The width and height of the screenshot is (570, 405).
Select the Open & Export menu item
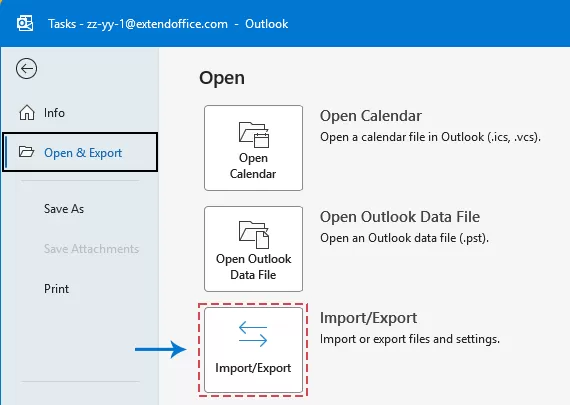[80, 152]
